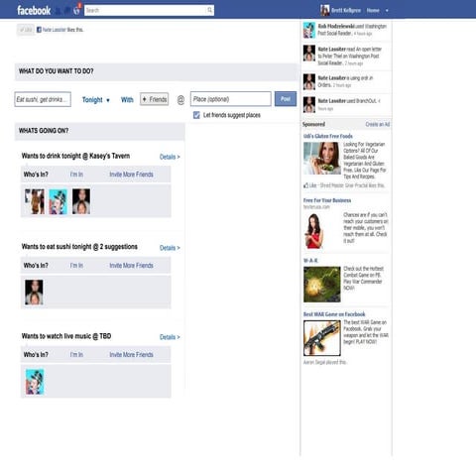Click Rob Modzelewski name in ticker
Screen dimensions: 476x476
(x=336, y=26)
